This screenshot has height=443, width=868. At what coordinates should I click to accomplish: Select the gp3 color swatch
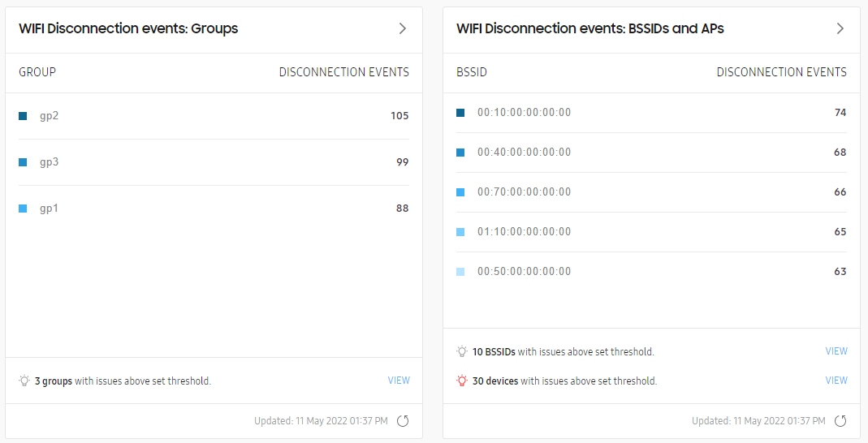[23, 162]
